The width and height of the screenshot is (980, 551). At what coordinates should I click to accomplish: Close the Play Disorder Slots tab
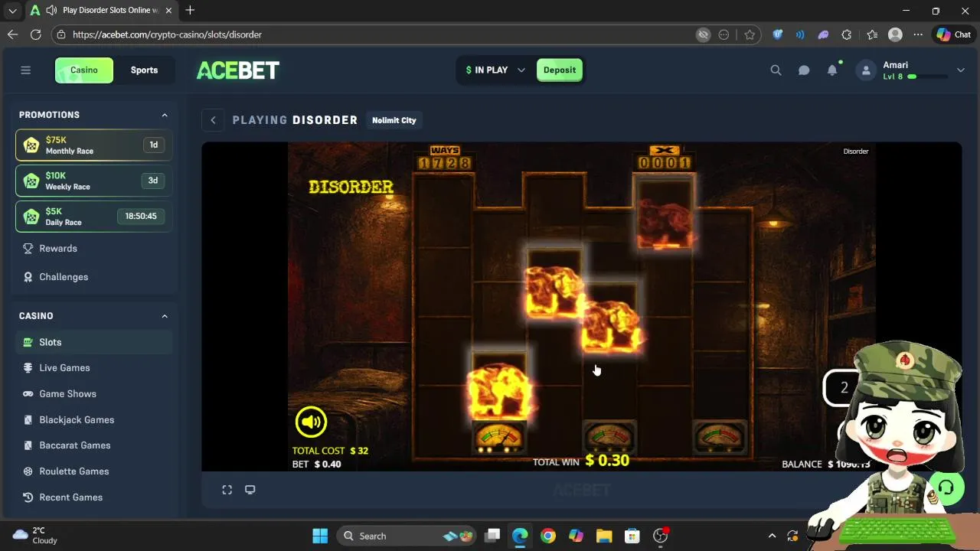[x=168, y=11]
